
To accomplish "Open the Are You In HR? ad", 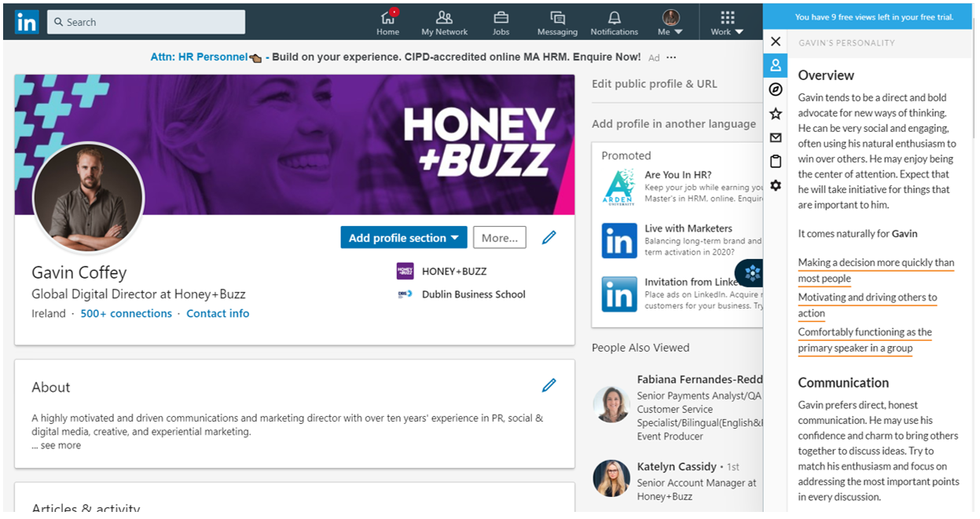I will pos(678,175).
